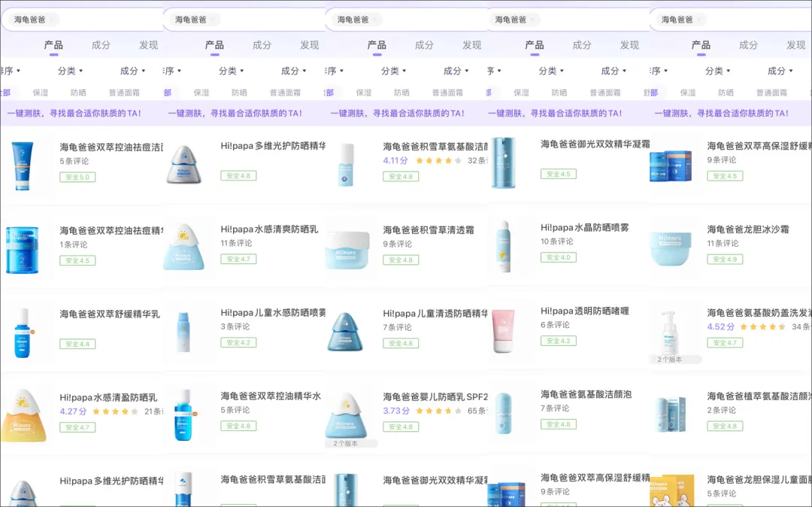Image resolution: width=812 pixels, height=507 pixels.
Task: Click the 安全4.0 badge on Hi!papa水晶防晒喷雾
Action: (x=558, y=257)
